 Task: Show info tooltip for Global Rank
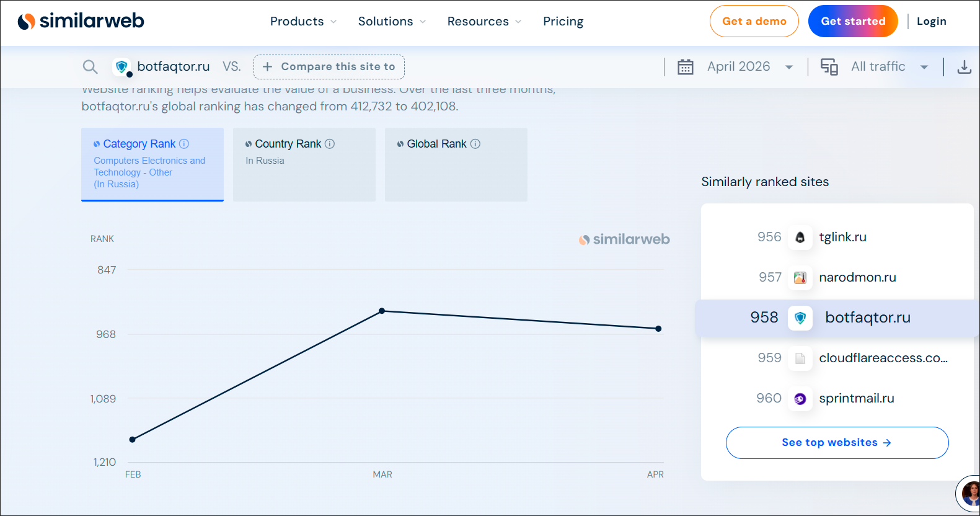[475, 144]
